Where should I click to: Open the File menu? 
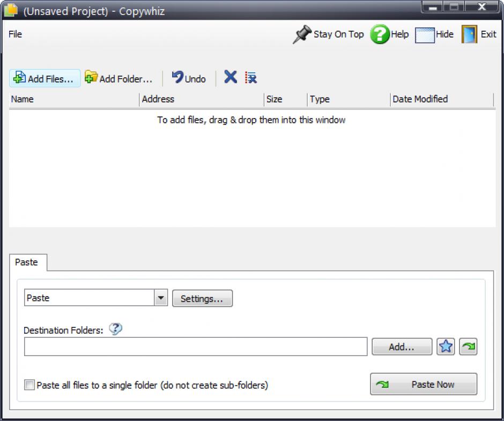coord(15,34)
